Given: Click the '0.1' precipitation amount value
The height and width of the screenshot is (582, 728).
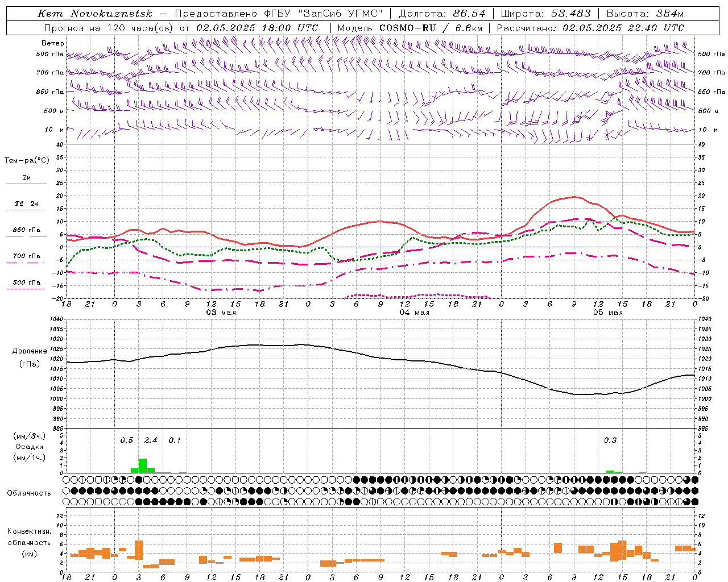Looking at the screenshot, I should click(175, 440).
